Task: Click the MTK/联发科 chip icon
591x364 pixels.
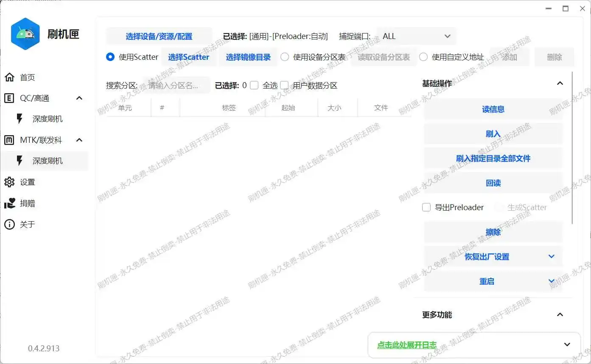Action: pos(9,140)
